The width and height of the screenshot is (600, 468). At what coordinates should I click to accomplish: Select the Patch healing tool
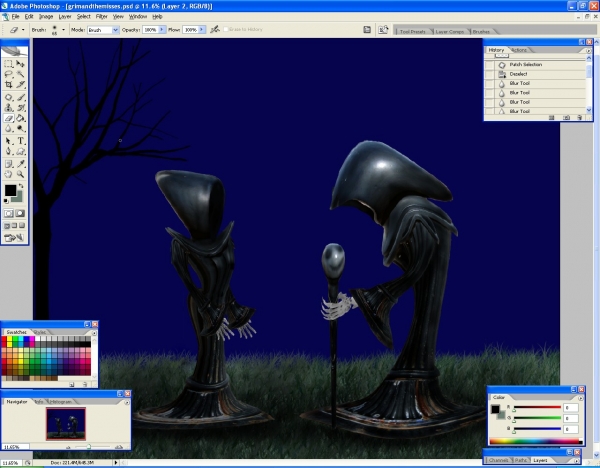click(8, 98)
